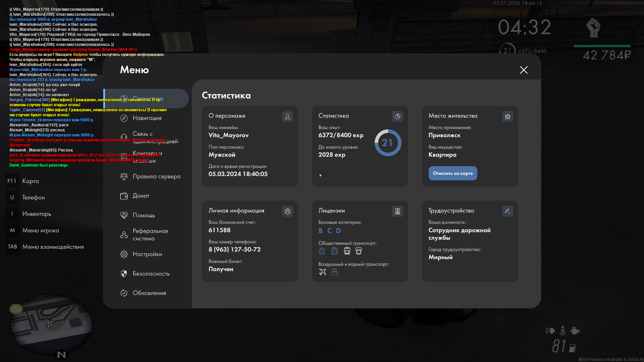Open the Настройки menu item

[x=147, y=254]
